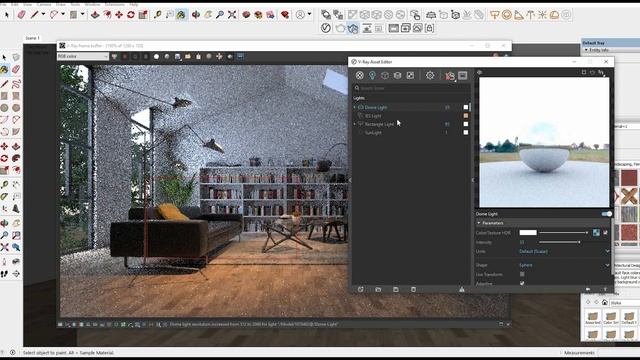
Task: Pick the Tape Measure tool in top toolbar
Action: 158,15
